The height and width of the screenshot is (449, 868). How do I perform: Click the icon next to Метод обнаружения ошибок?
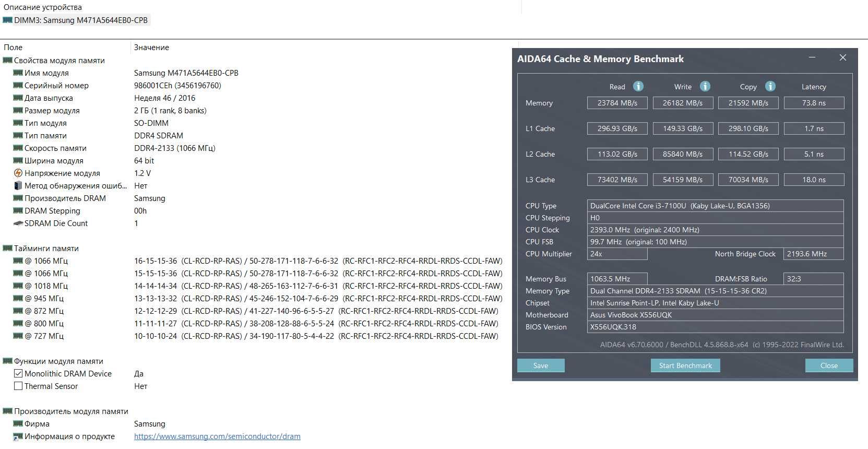[18, 185]
